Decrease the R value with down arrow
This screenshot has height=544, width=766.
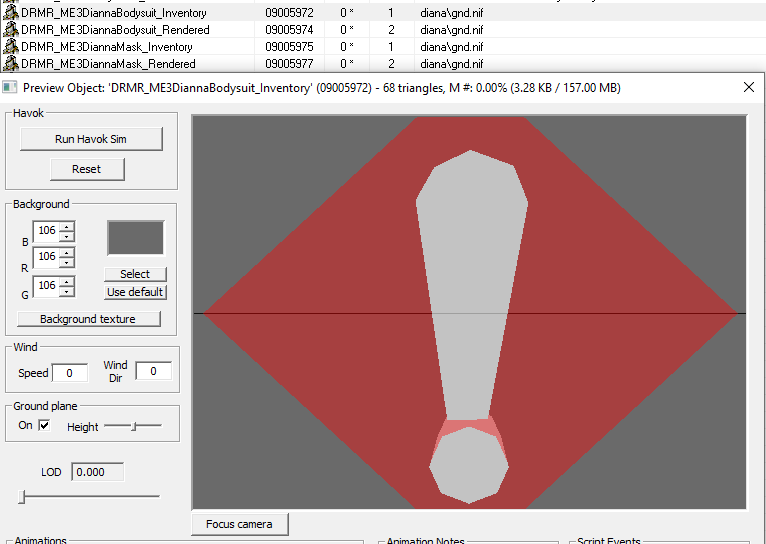[67, 262]
